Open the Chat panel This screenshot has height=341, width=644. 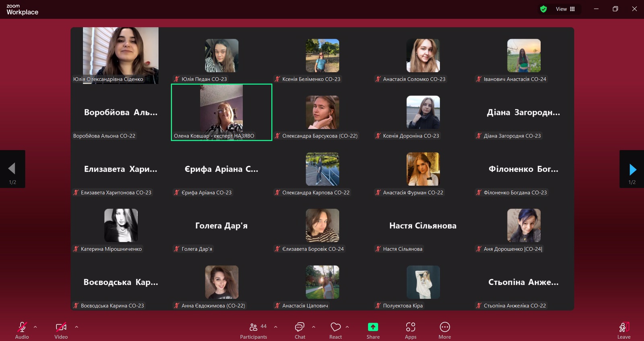coord(300,330)
